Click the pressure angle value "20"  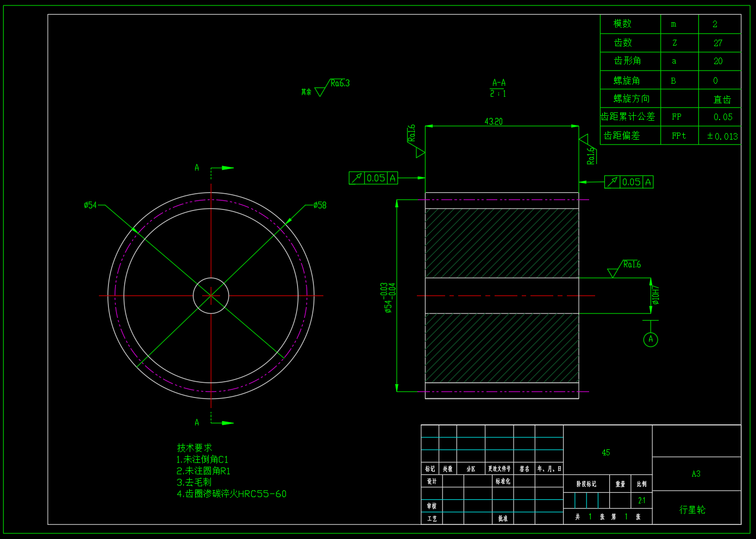pyautogui.click(x=718, y=61)
